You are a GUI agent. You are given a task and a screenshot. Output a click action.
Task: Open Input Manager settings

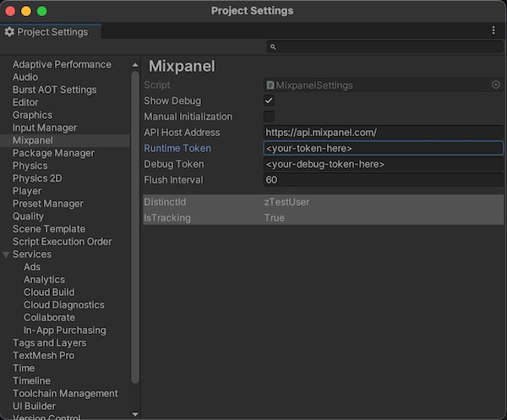(45, 128)
